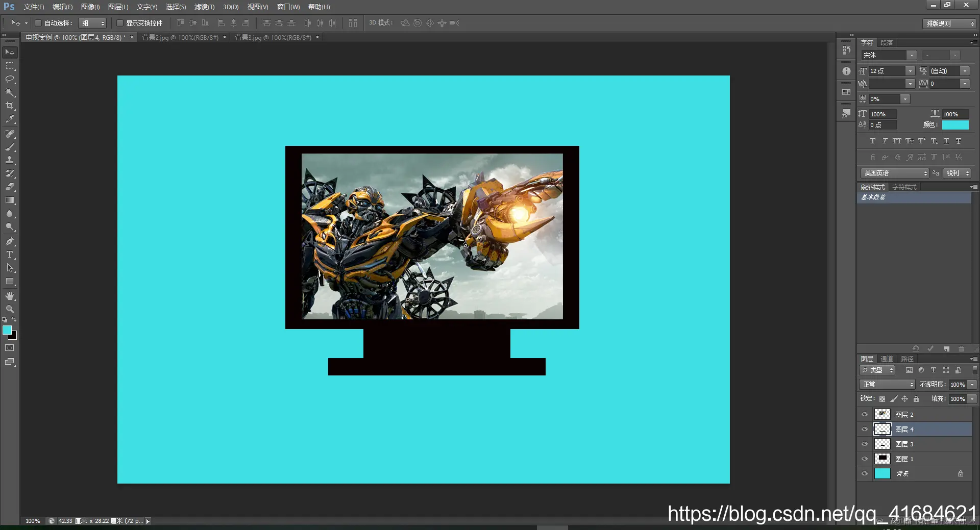Select the Pen tool

pyautogui.click(x=10, y=241)
